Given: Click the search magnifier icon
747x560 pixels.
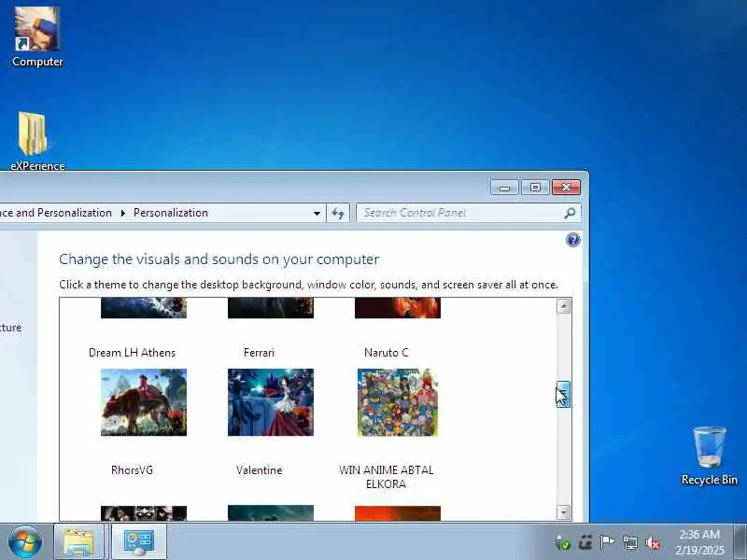Looking at the screenshot, I should [x=570, y=213].
